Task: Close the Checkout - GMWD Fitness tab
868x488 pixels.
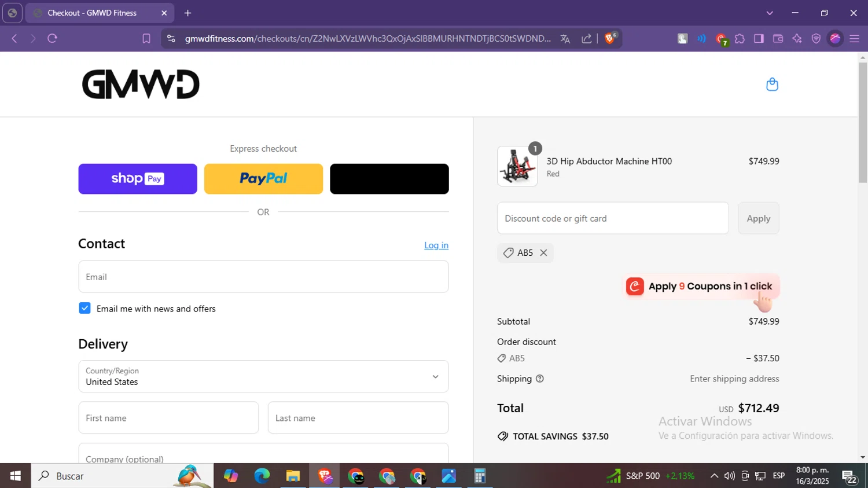Action: click(164, 13)
